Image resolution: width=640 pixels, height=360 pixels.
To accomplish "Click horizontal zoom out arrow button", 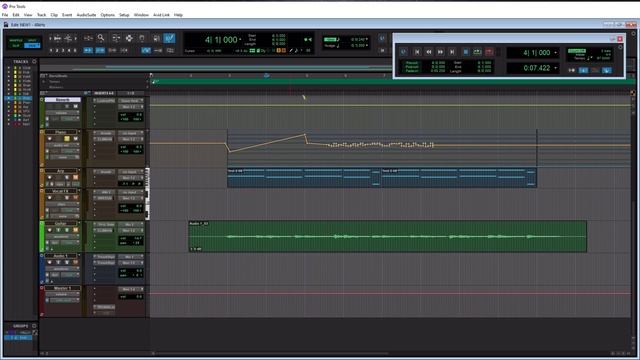I will [x=51, y=38].
